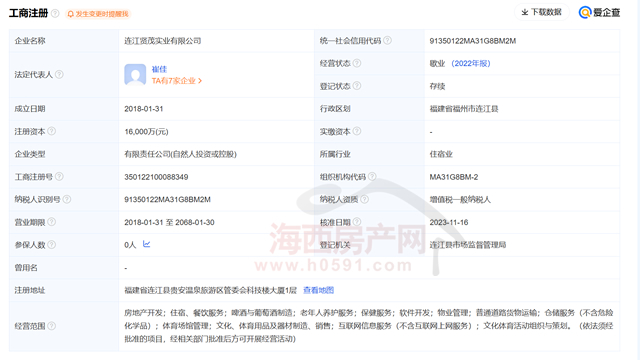640x360 pixels.
Task: Click the founding date 2018-01-31
Action: [x=144, y=109]
